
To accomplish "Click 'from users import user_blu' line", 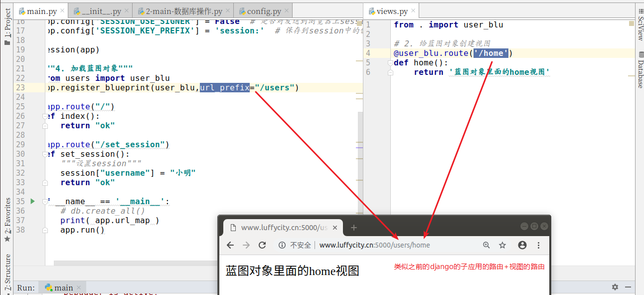I will 108,78.
